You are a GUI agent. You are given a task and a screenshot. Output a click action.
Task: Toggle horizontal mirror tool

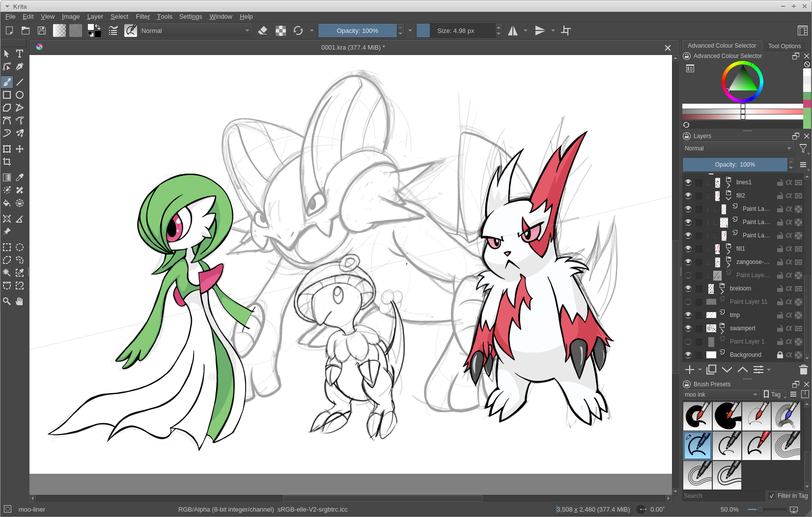click(x=513, y=30)
